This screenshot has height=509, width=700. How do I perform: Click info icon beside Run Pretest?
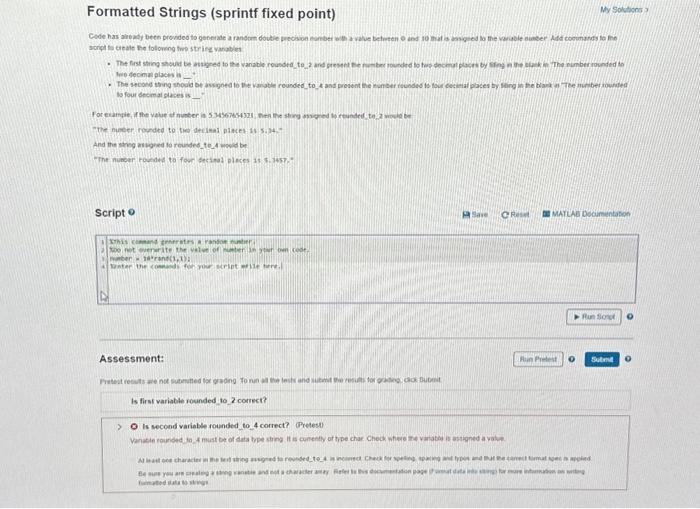tap(572, 359)
